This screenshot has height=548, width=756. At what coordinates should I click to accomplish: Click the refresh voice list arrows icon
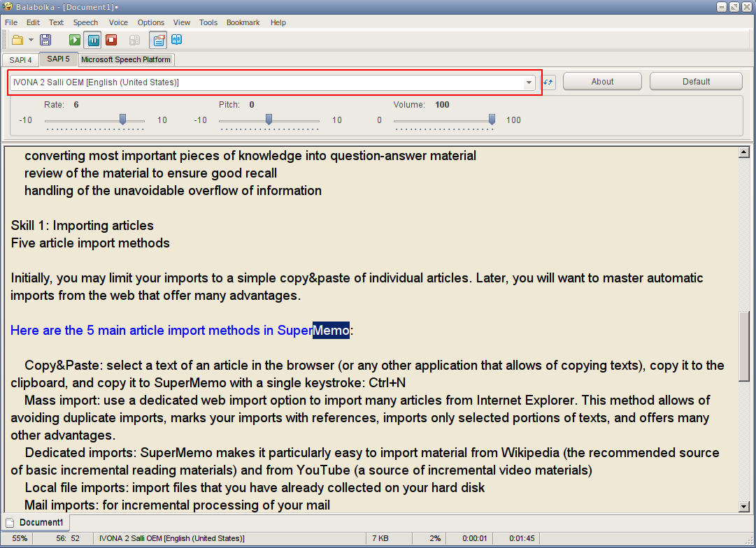click(x=549, y=82)
